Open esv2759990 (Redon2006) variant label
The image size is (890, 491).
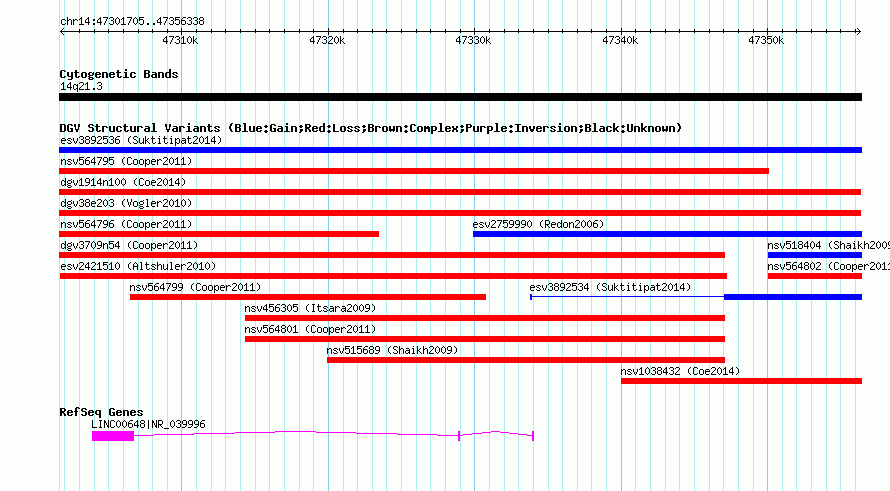pyautogui.click(x=538, y=224)
